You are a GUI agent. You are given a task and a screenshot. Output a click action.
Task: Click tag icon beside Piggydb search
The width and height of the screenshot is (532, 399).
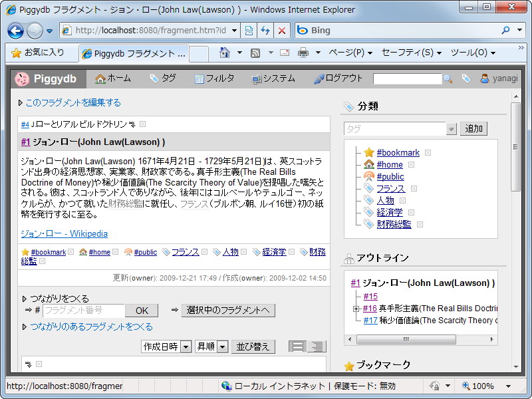(466, 78)
